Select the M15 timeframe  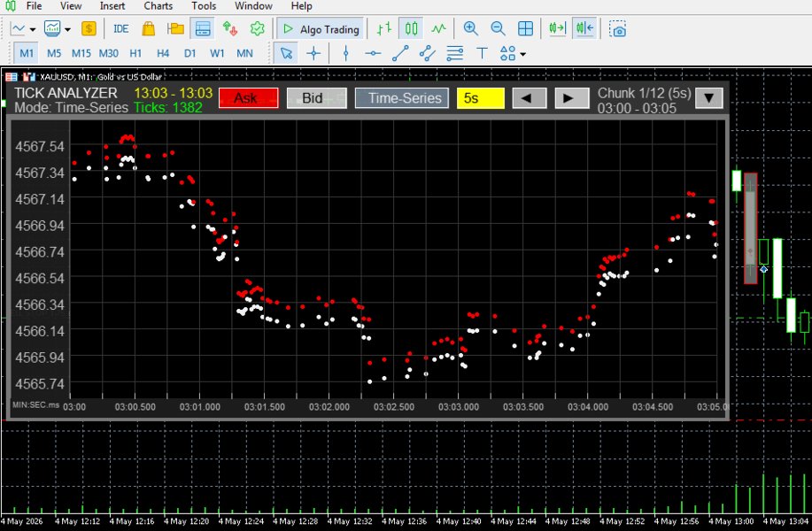pyautogui.click(x=81, y=53)
